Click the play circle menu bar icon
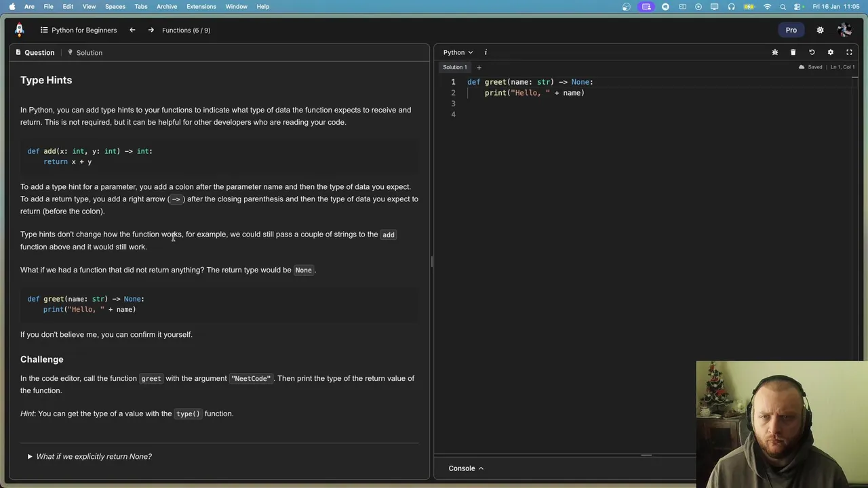 coord(698,6)
